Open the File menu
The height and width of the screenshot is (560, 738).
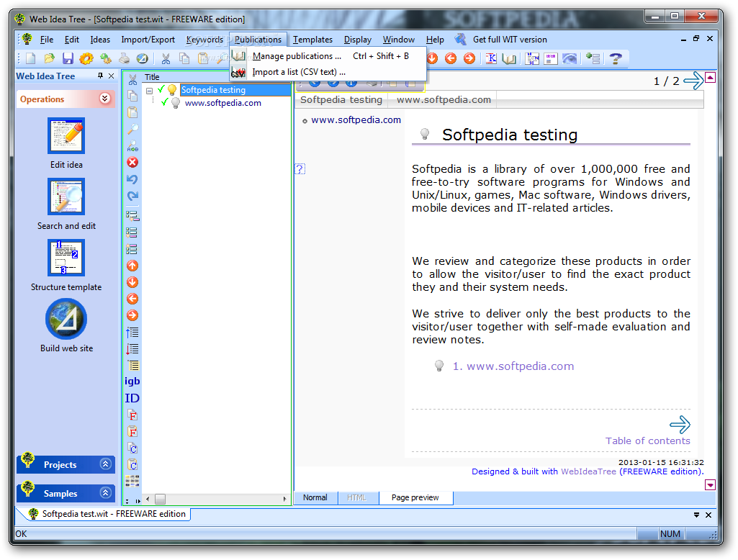[x=47, y=40]
